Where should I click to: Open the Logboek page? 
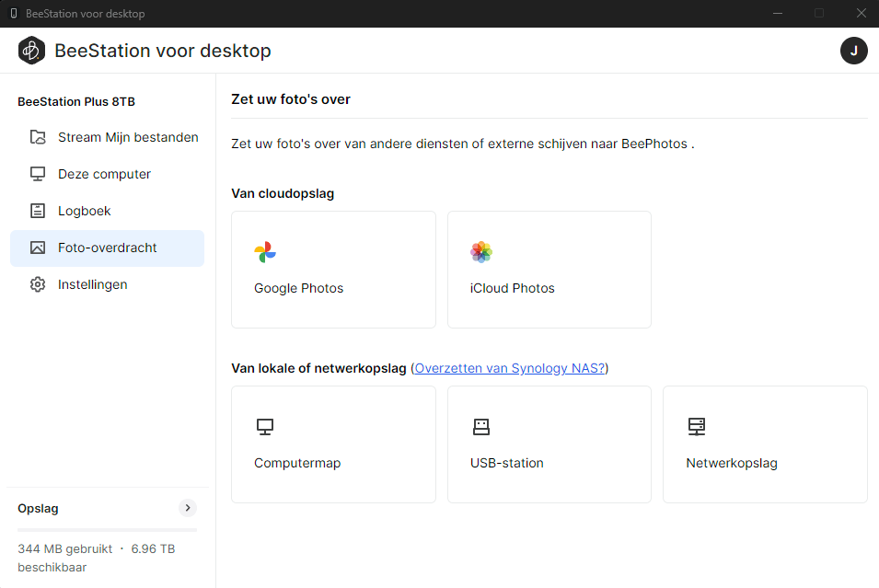(107, 211)
